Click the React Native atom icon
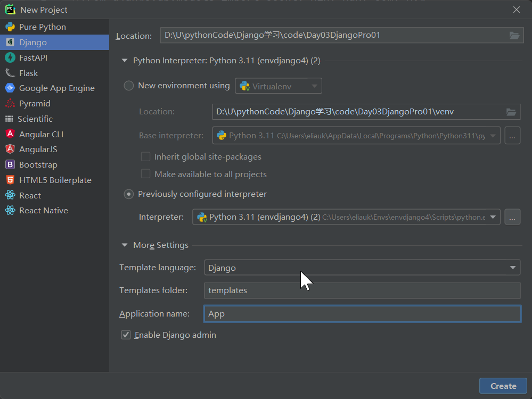532x399 pixels. [x=10, y=210]
